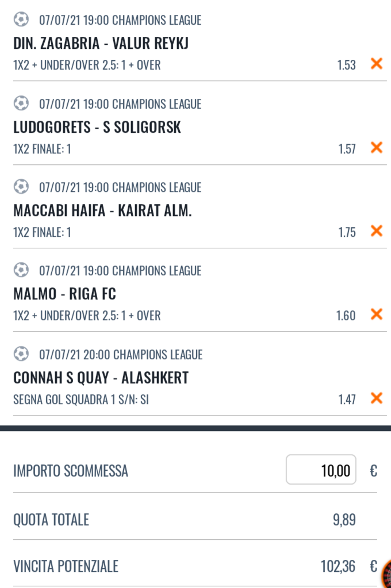Open the casino roulette icon at bottom right
391x588 pixels.
pos(386,574)
